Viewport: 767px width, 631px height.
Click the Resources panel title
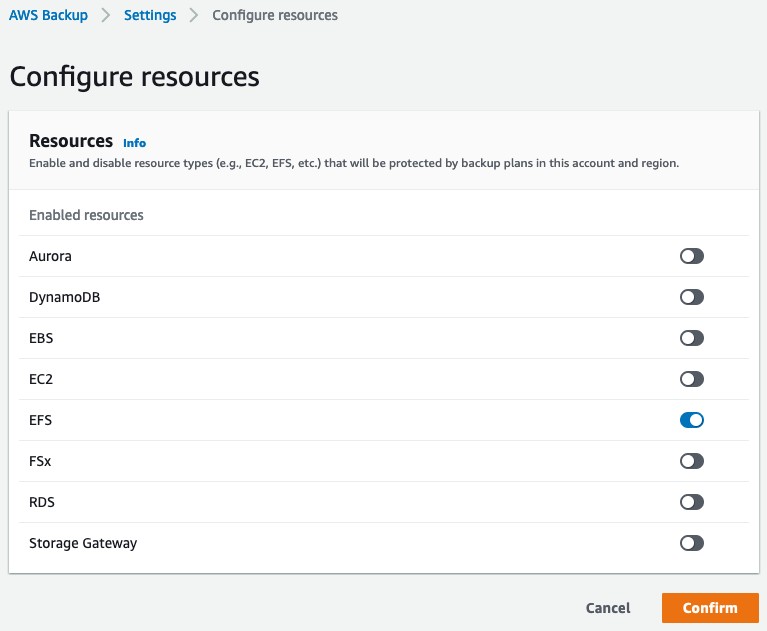[x=71, y=141]
